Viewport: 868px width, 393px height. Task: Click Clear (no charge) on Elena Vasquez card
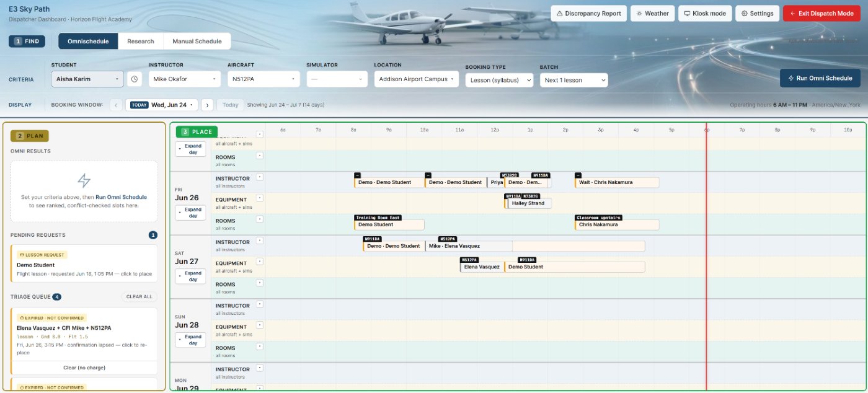pos(84,368)
